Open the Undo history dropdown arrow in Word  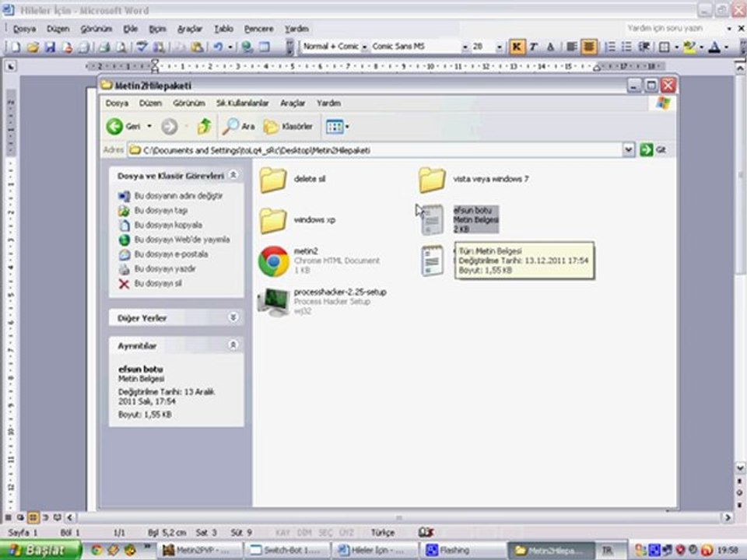tap(230, 47)
